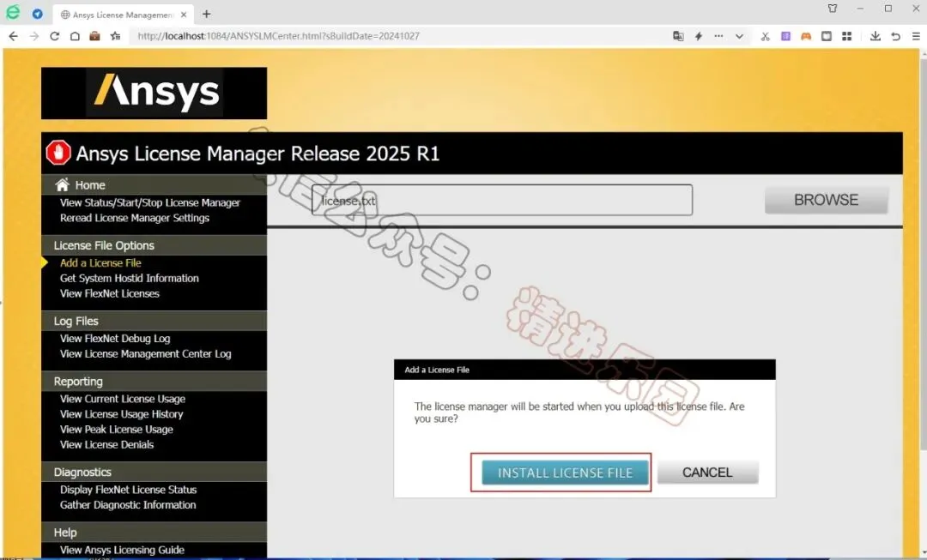The image size is (927, 560).
Task: Open View License Usage History
Action: tap(121, 414)
